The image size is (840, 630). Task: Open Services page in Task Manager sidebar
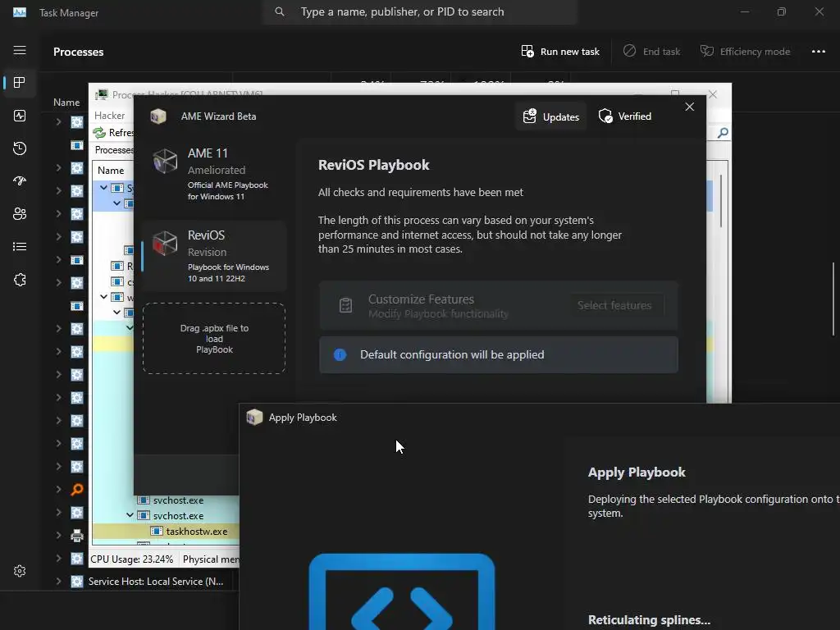click(x=20, y=280)
